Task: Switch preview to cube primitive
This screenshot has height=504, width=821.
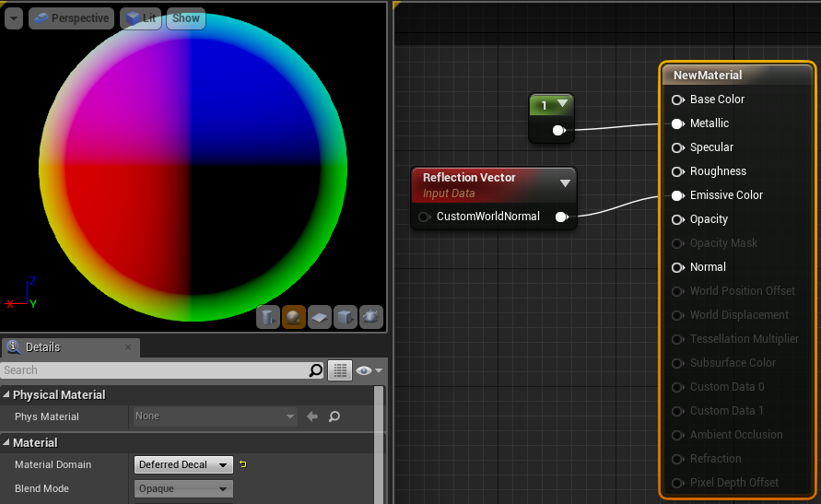Action: pos(346,318)
